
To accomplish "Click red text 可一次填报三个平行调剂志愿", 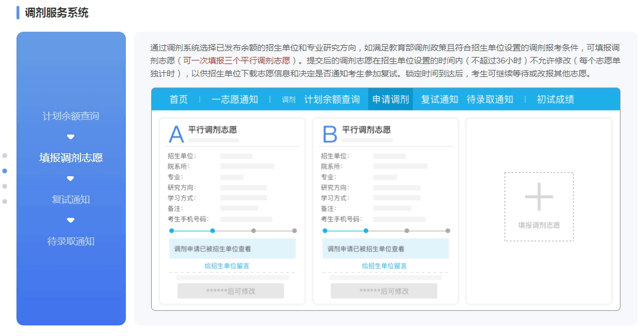I will pos(236,61).
